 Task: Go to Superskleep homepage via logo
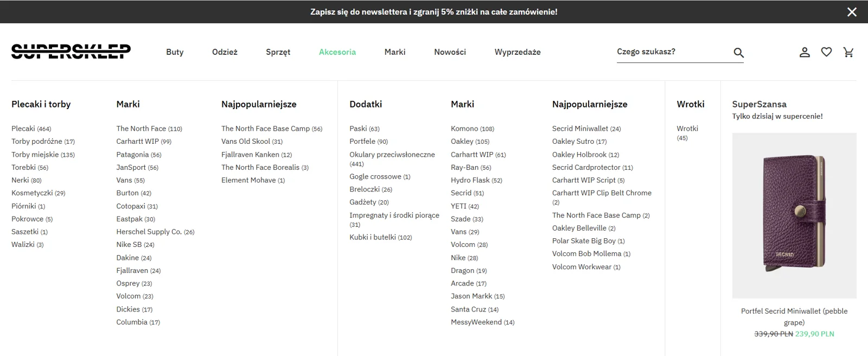(x=71, y=52)
